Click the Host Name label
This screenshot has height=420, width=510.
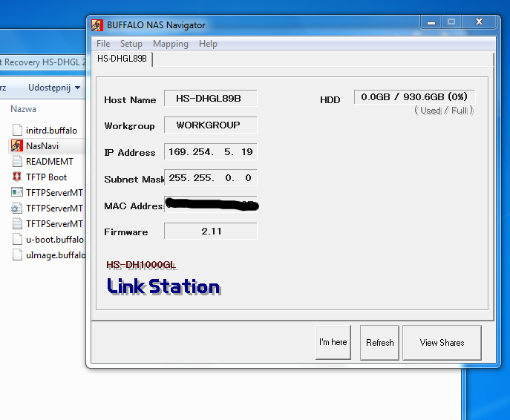[130, 99]
